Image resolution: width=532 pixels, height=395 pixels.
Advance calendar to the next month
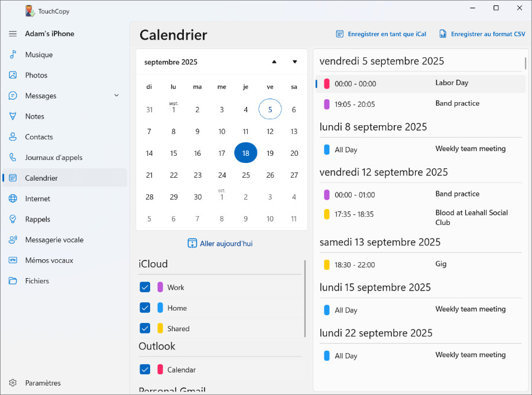294,61
